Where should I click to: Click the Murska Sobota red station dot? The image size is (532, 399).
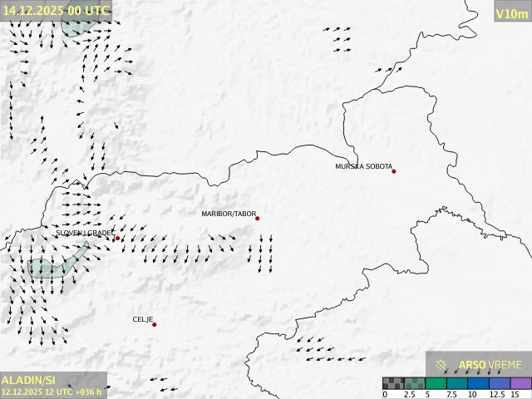[394, 171]
